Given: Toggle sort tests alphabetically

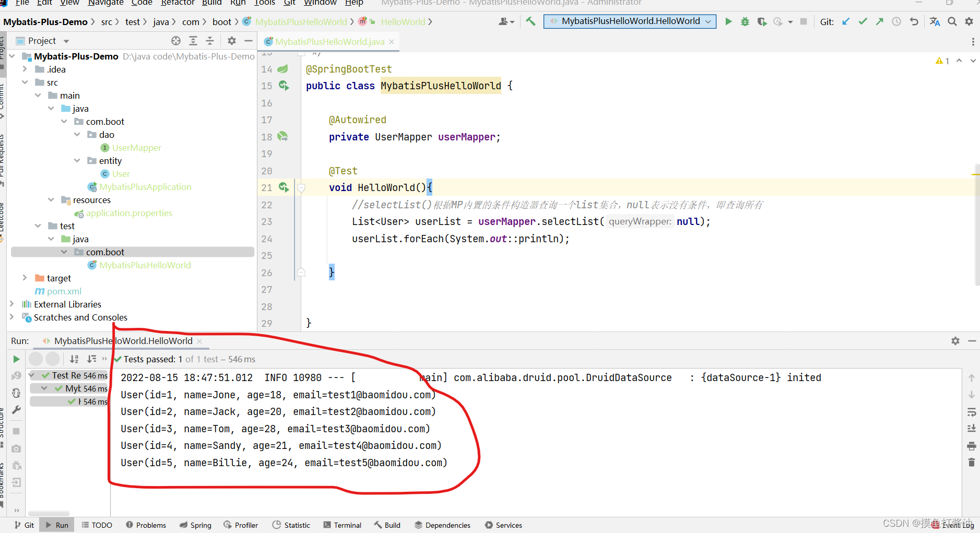Looking at the screenshot, I should (74, 359).
